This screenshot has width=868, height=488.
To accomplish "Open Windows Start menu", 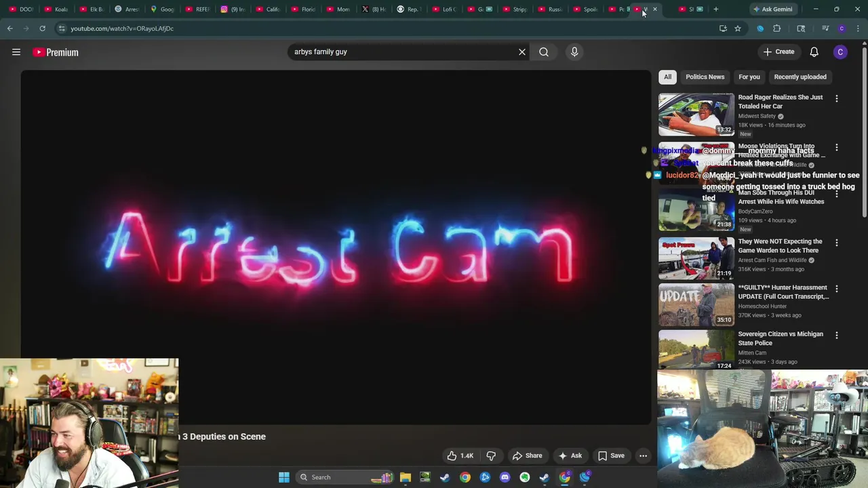I will click(284, 477).
